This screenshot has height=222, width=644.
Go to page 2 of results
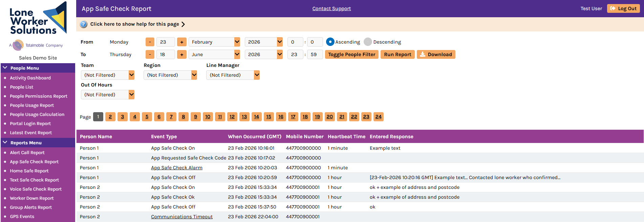tap(110, 117)
